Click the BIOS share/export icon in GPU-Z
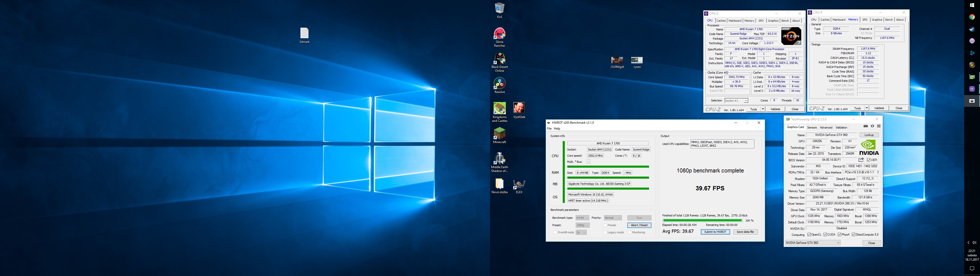The height and width of the screenshot is (276, 980). pos(861,160)
